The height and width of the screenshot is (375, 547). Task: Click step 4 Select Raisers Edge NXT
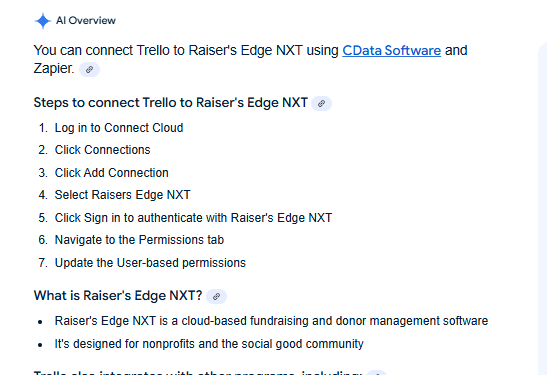(x=122, y=195)
